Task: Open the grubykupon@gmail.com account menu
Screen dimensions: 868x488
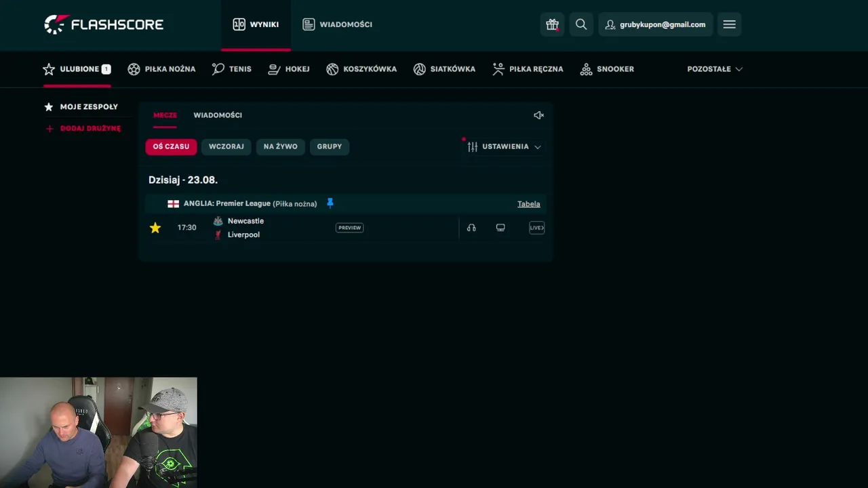Action: tap(655, 24)
